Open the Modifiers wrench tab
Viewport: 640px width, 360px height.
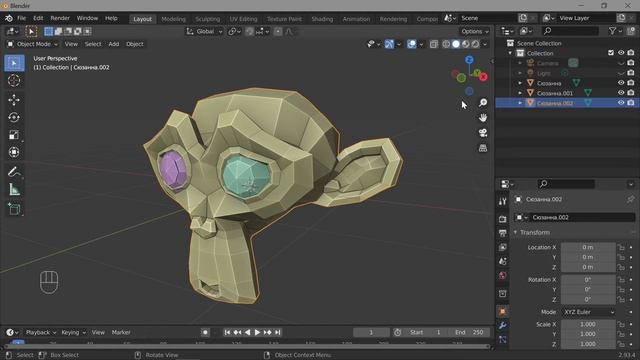pyautogui.click(x=502, y=325)
